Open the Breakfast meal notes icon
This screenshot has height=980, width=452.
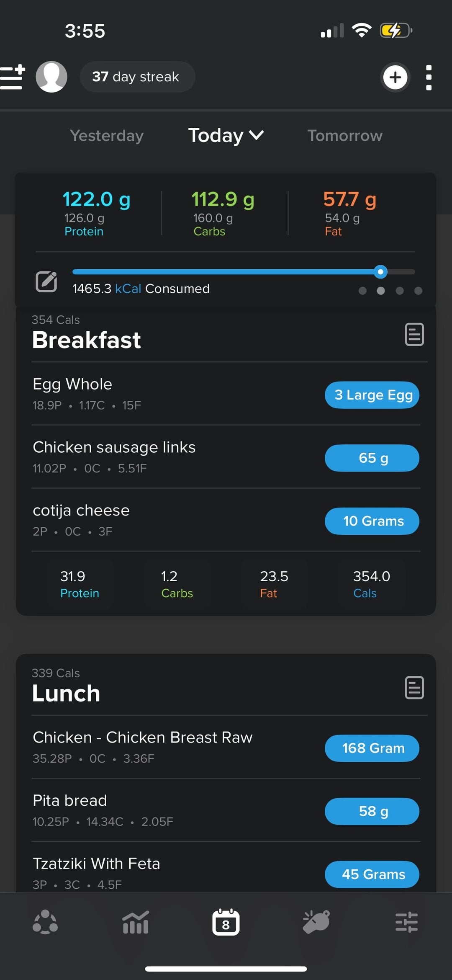(x=414, y=334)
